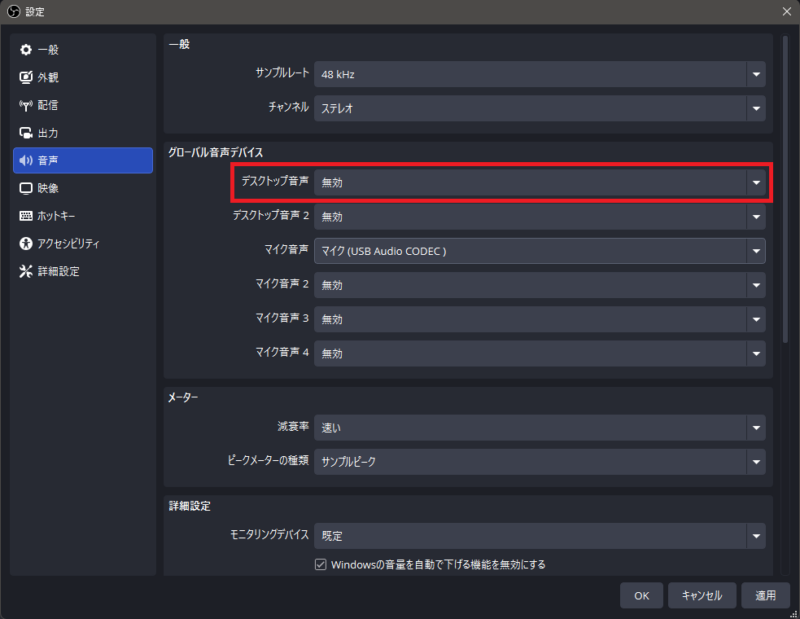Click the monitor icon for 映像
800x619 pixels.
point(26,188)
